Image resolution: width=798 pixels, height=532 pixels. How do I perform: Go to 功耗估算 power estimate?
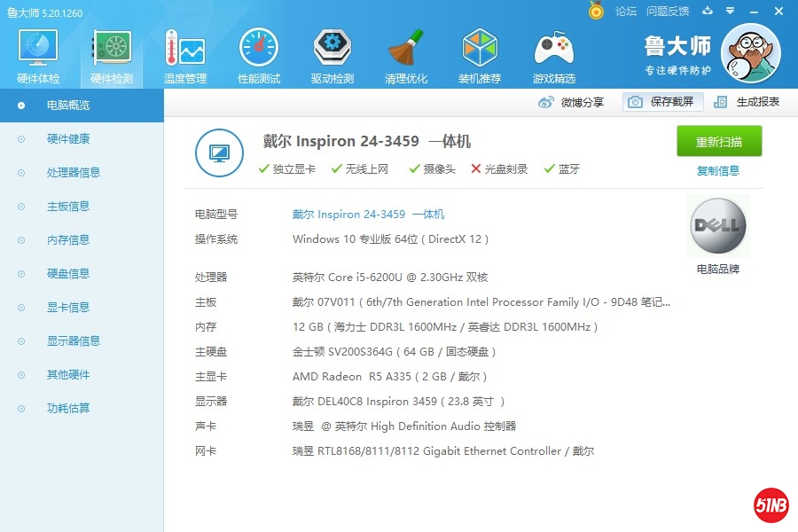tap(68, 409)
